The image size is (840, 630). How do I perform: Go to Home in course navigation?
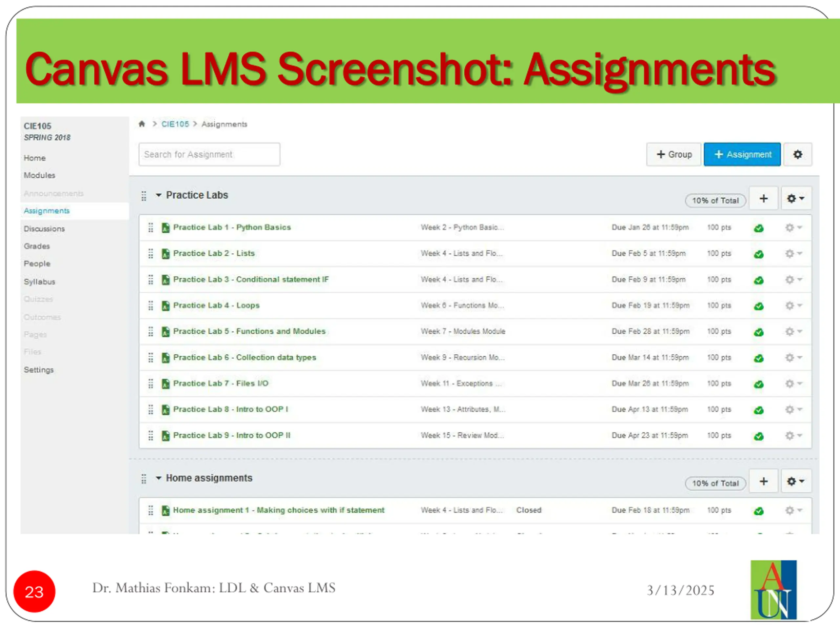coord(34,158)
